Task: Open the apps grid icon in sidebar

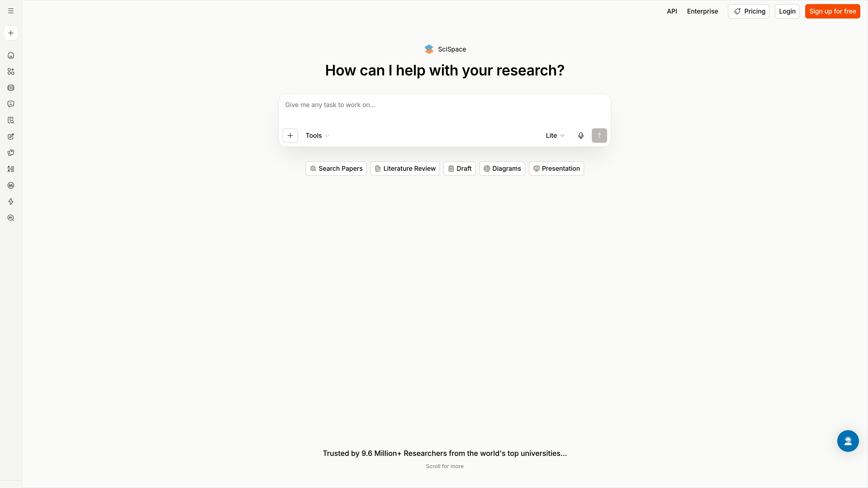Action: click(x=11, y=71)
